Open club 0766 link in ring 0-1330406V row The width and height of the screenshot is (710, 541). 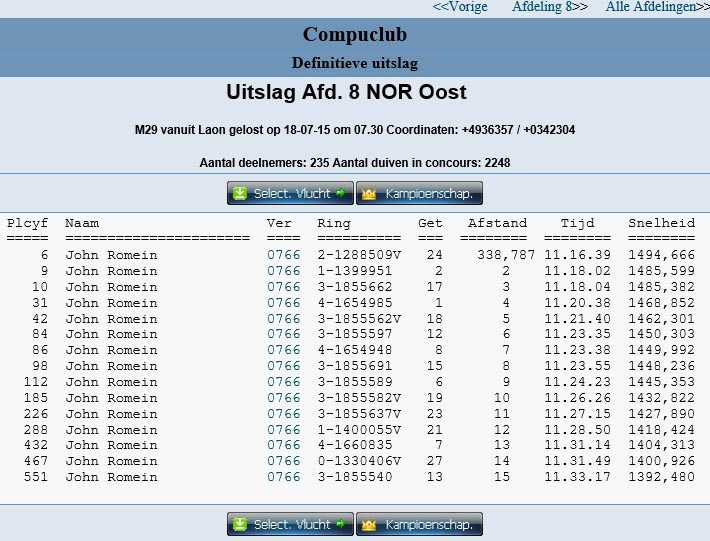pos(283,460)
